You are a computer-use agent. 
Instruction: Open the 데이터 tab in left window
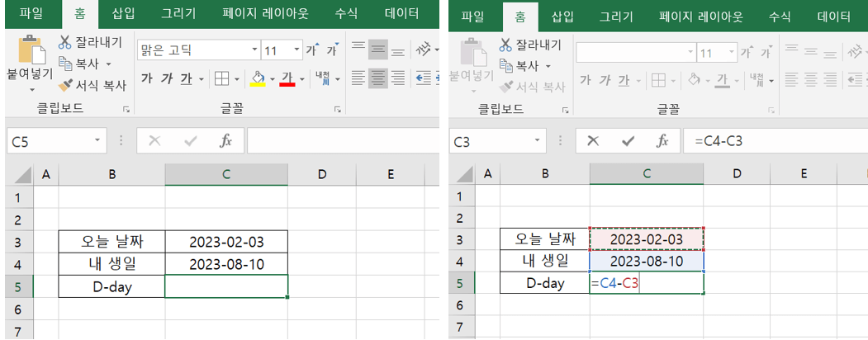pos(401,13)
